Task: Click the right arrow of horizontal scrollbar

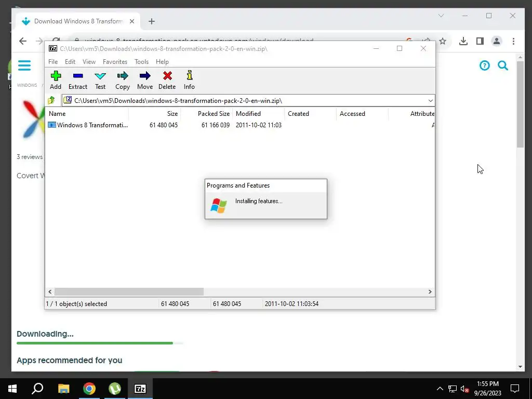Action: point(430,292)
